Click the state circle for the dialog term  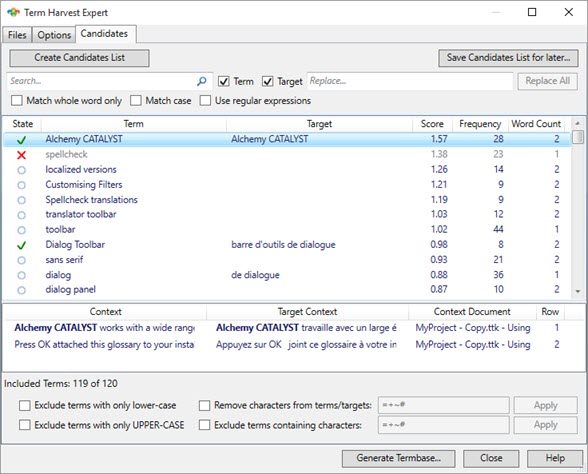[x=21, y=275]
